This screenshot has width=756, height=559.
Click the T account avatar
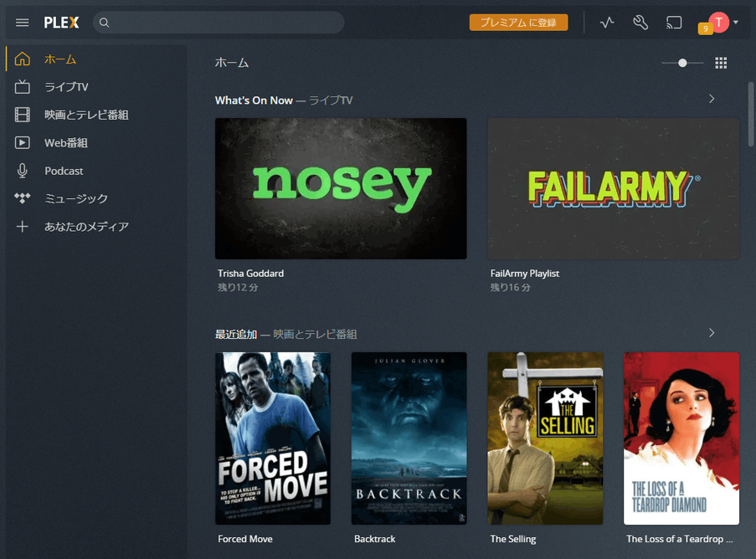point(718,23)
